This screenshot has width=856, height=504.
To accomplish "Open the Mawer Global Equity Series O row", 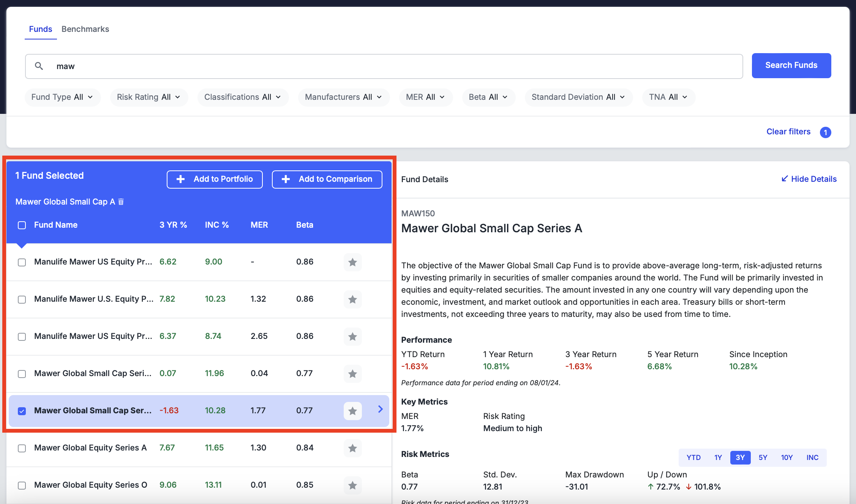I will 199,485.
